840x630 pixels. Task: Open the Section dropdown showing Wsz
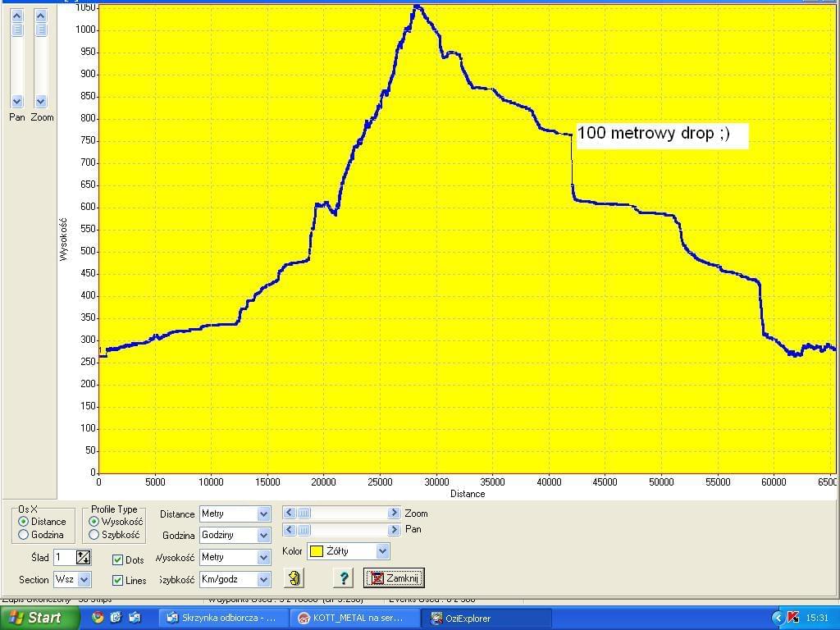84,580
